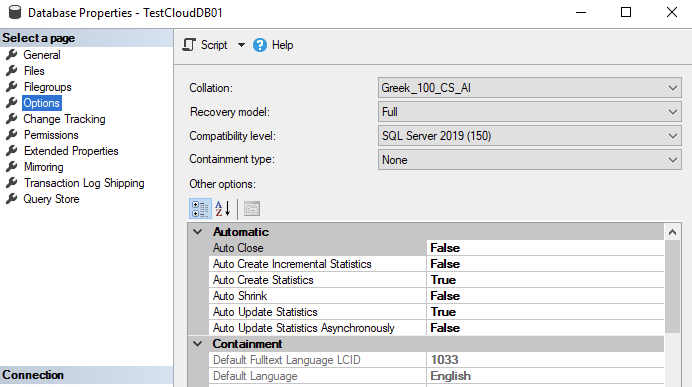The width and height of the screenshot is (692, 387).
Task: Select Auto Create Incremental Statistics value
Action: [x=545, y=264]
